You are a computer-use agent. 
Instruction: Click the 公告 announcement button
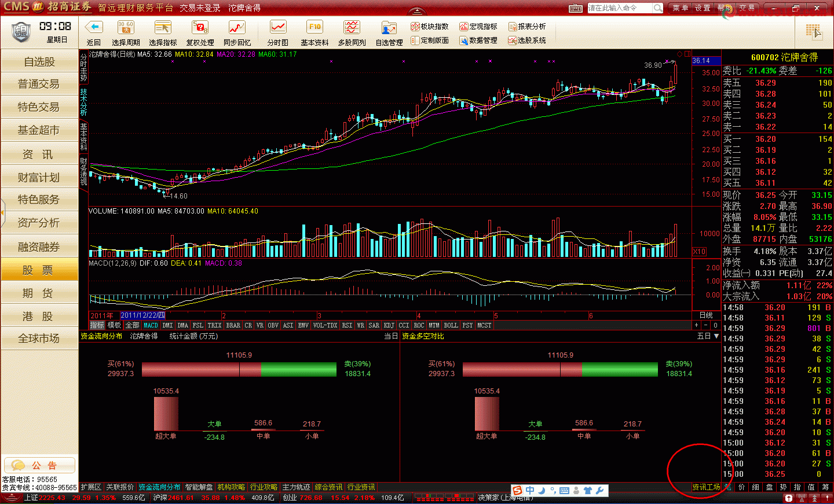(x=39, y=465)
